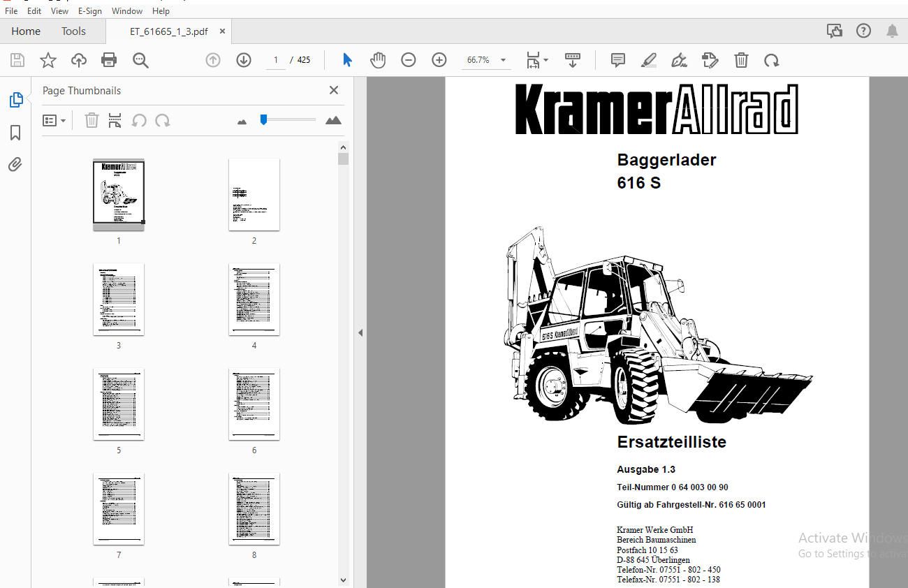908x588 pixels.
Task: Expand fit page options dropdown arrow
Action: click(x=545, y=60)
